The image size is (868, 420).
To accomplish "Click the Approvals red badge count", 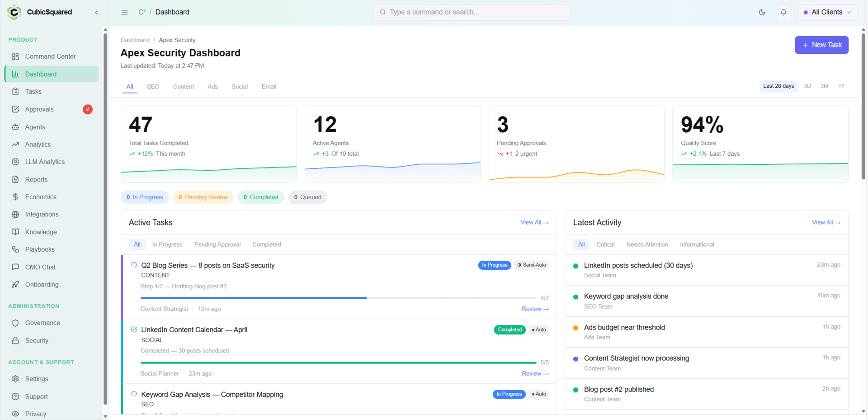I will tap(88, 109).
